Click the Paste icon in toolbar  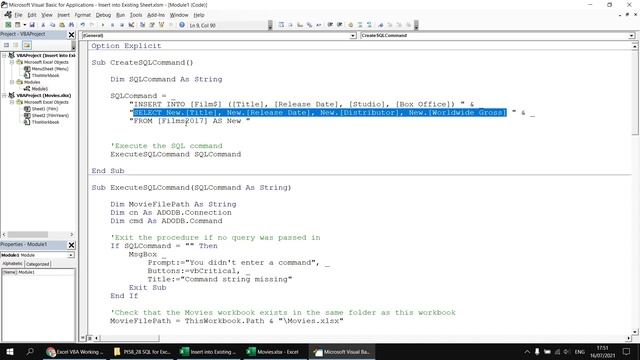click(x=62, y=25)
